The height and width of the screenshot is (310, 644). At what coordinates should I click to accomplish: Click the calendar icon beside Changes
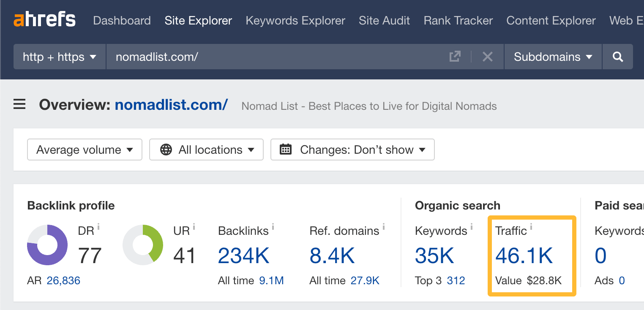point(286,150)
